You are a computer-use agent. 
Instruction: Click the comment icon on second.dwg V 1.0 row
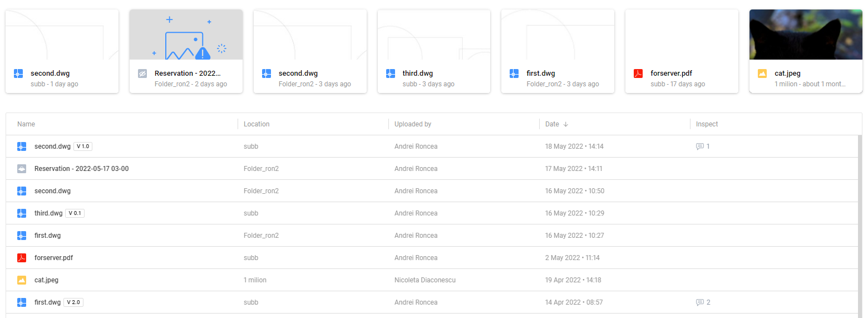point(699,146)
